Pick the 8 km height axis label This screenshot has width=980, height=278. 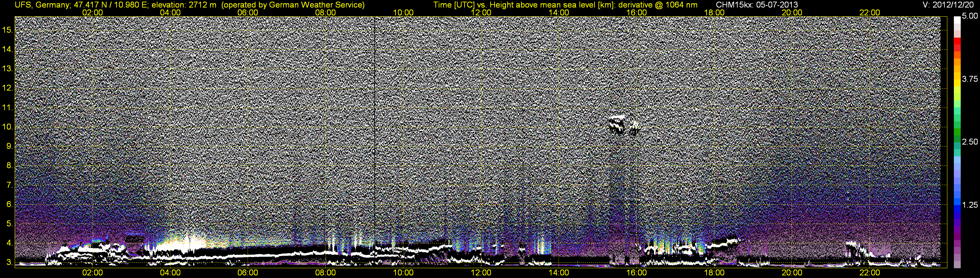pyautogui.click(x=9, y=166)
